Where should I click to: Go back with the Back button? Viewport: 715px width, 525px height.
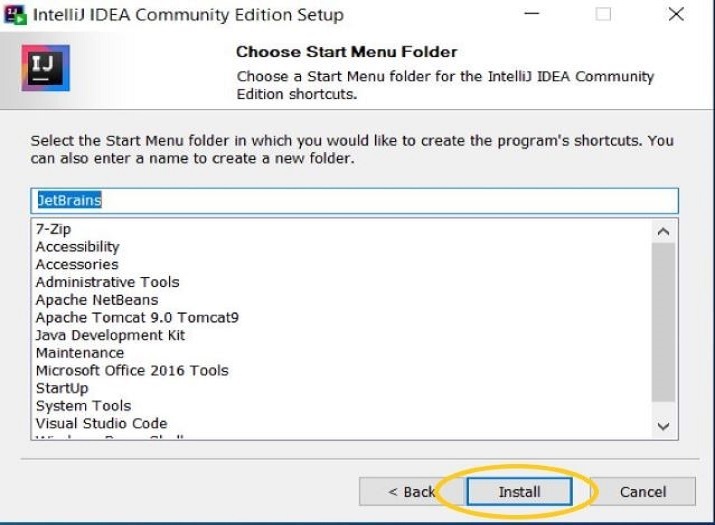pyautogui.click(x=410, y=492)
